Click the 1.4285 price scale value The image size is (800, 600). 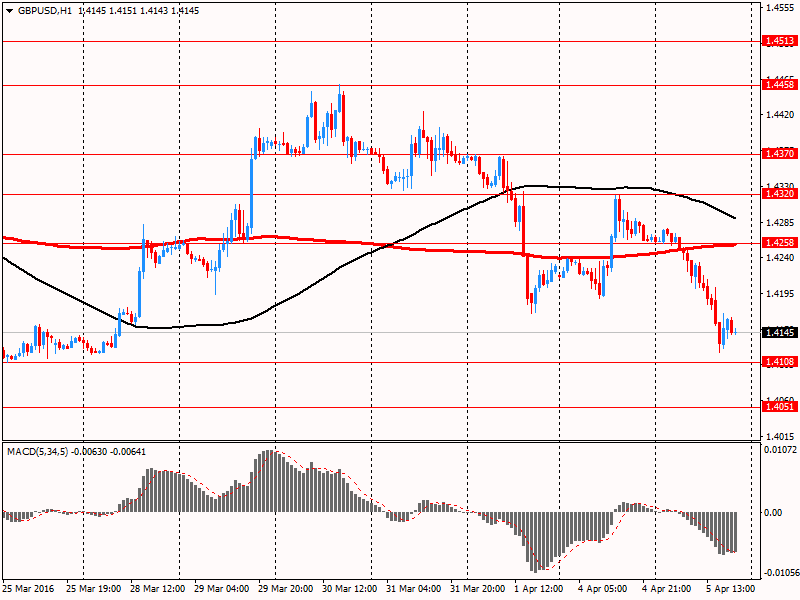click(781, 223)
